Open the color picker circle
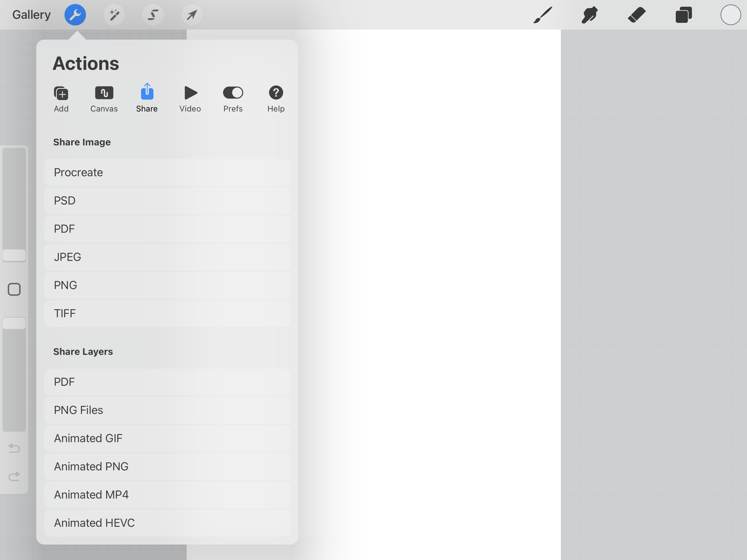This screenshot has height=560, width=747. pos(731,15)
